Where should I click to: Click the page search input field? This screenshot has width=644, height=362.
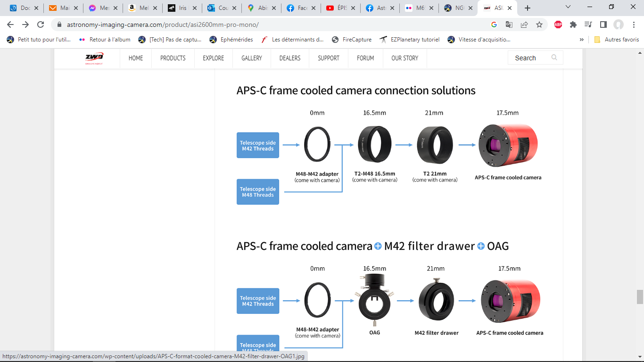pos(530,58)
